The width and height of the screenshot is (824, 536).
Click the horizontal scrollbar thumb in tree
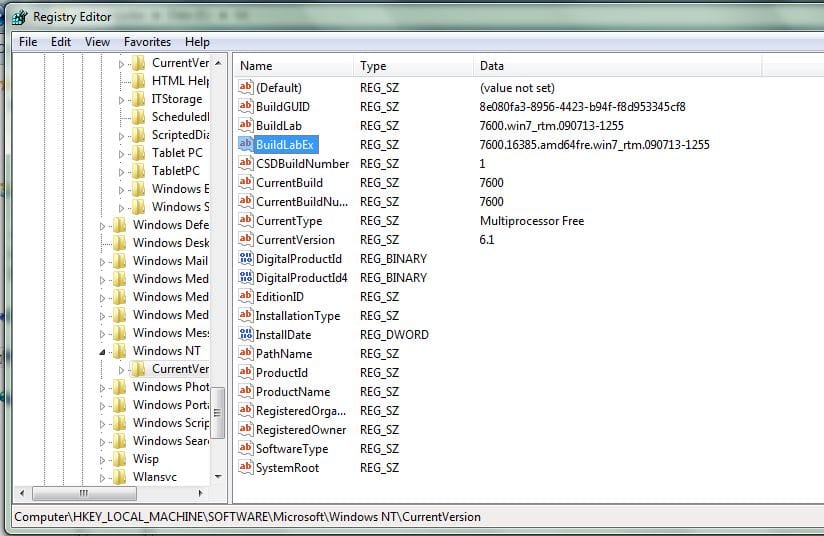[x=84, y=493]
